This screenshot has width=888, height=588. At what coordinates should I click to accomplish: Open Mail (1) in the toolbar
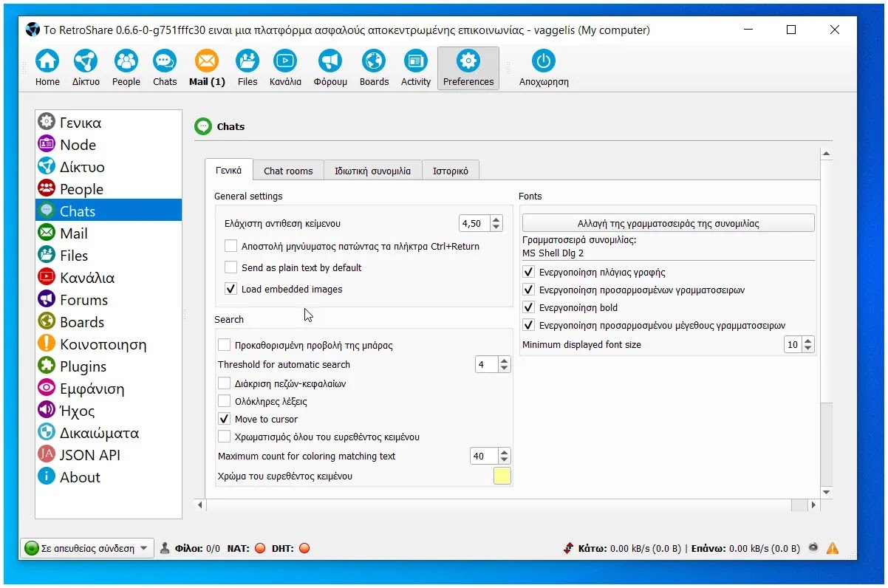click(x=207, y=69)
